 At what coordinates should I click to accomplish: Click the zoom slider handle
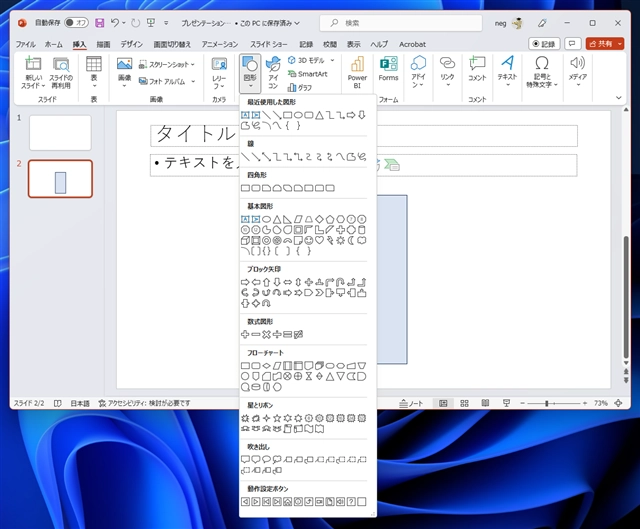tap(547, 403)
